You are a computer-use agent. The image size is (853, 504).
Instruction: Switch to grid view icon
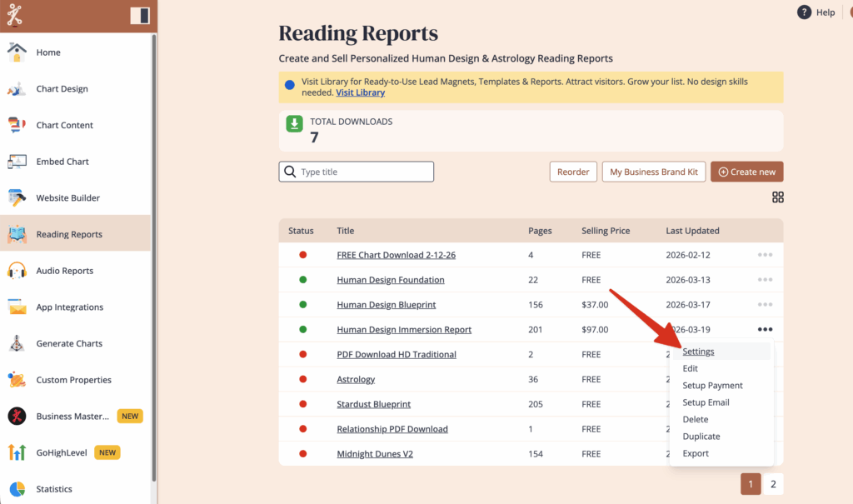778,197
